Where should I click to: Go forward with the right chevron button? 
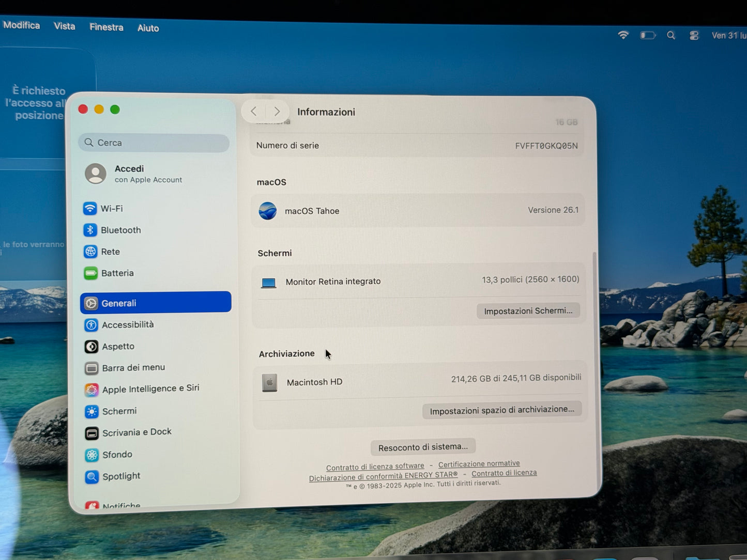(x=277, y=111)
